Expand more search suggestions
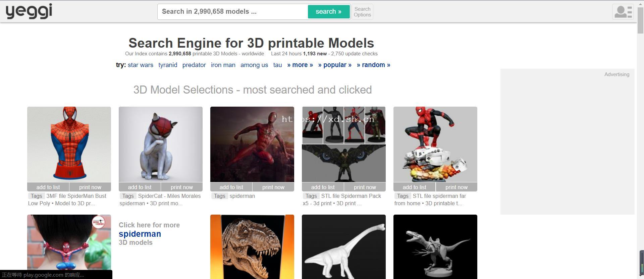644x279 pixels. point(300,65)
